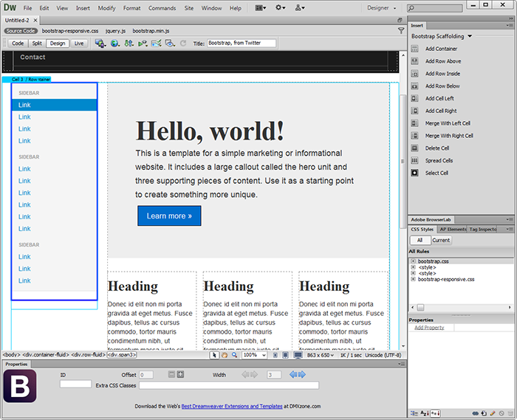Click the Extra CSS Classes field
Image resolution: width=517 pixels, height=420 pixels.
click(229, 385)
